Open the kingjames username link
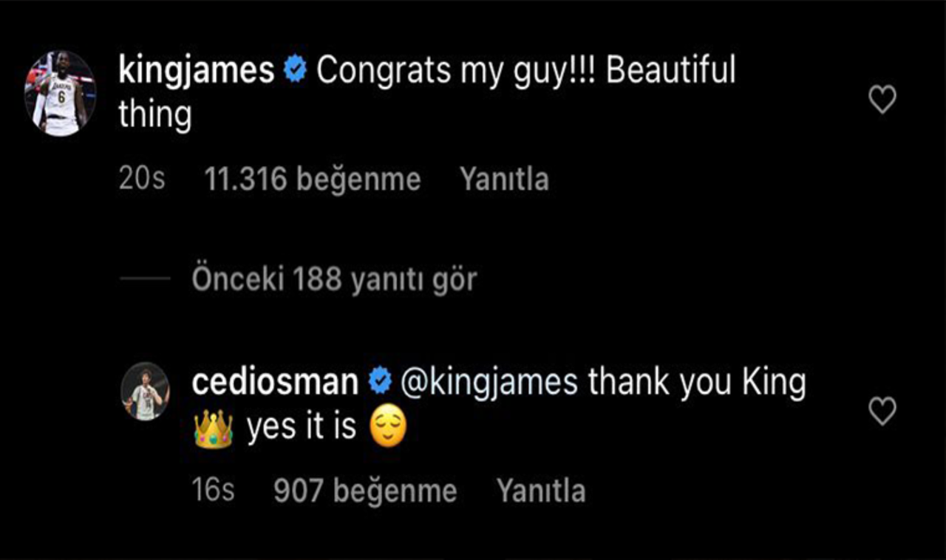The image size is (946, 560). pos(196,72)
